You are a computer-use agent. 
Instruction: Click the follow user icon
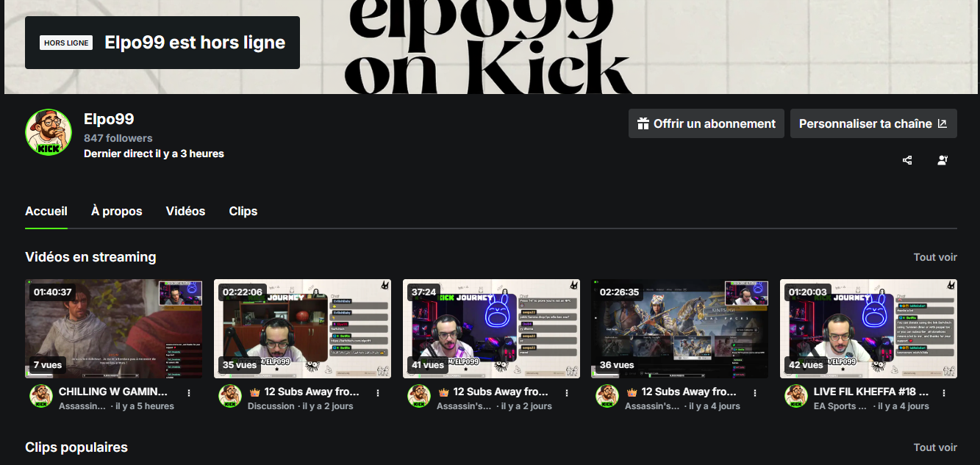click(x=943, y=160)
